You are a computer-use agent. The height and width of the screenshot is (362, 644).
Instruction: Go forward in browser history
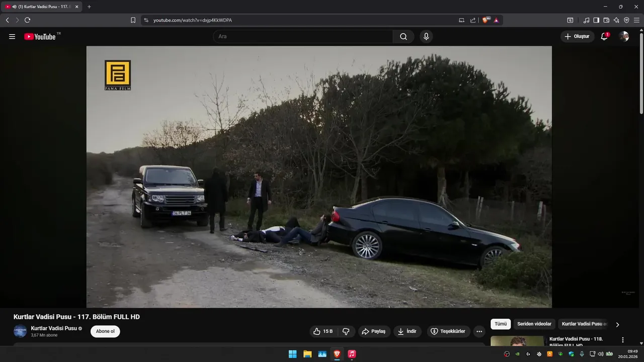tap(17, 20)
